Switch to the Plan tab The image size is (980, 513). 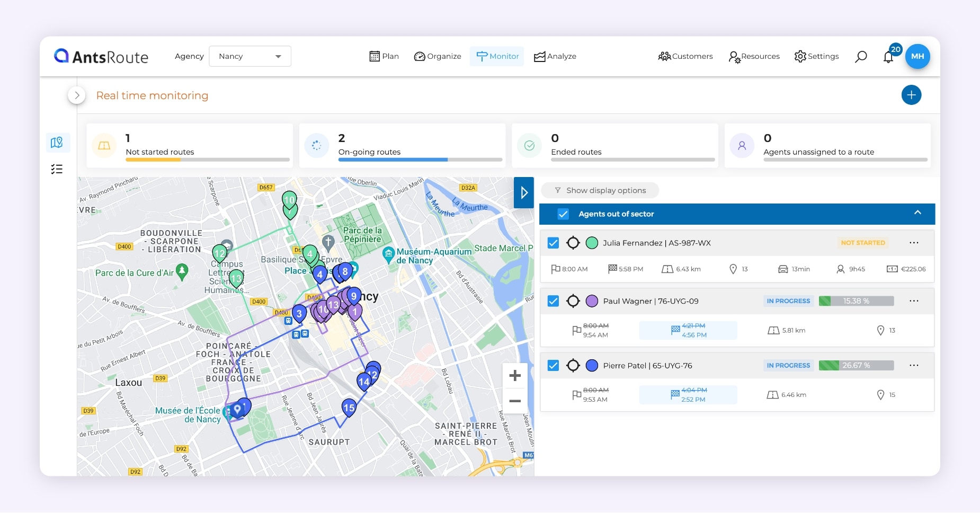[x=384, y=56]
